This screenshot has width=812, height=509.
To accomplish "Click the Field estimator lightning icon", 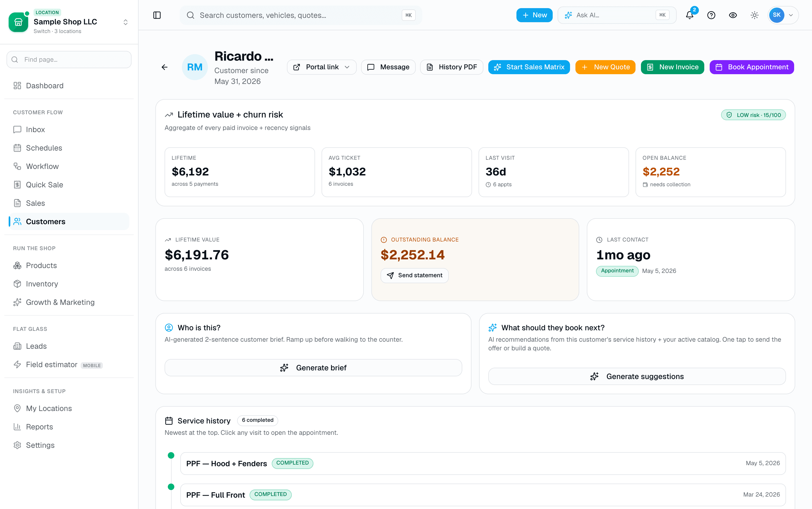I will click(x=17, y=365).
